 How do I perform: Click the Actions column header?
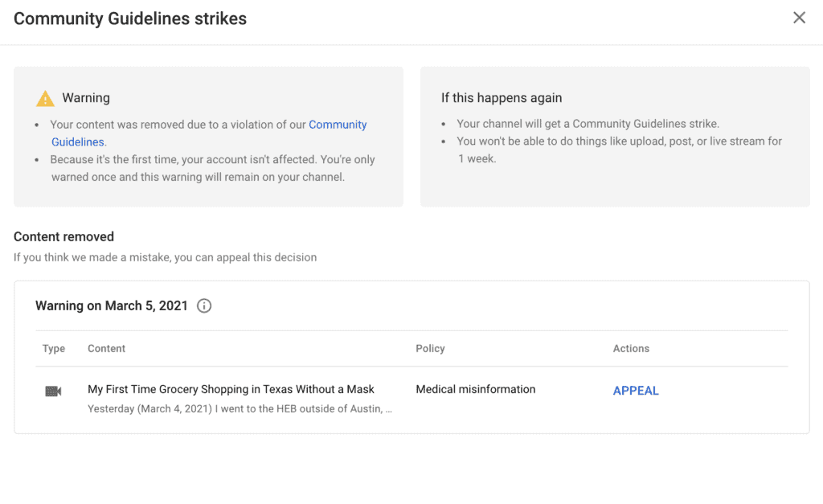(631, 349)
